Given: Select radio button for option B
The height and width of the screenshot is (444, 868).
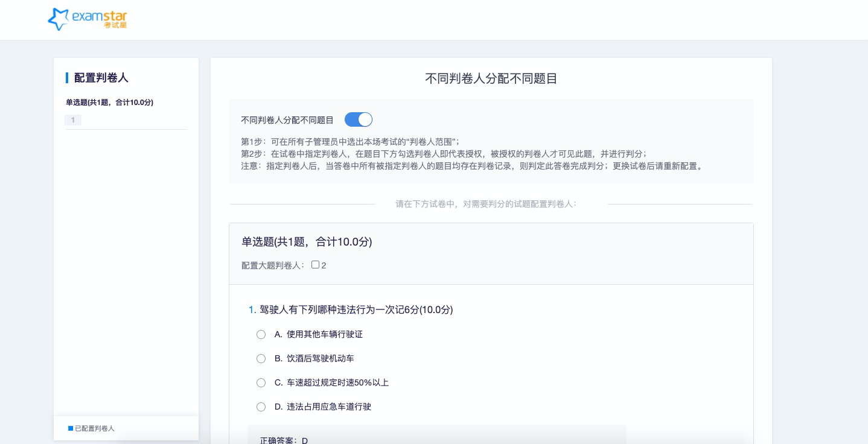Looking at the screenshot, I should (261, 358).
